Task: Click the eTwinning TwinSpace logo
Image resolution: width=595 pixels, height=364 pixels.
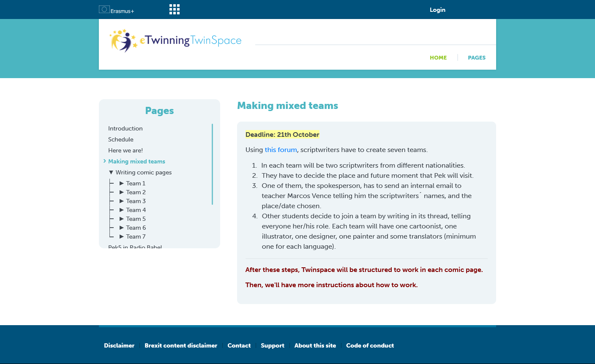Action: click(x=175, y=41)
